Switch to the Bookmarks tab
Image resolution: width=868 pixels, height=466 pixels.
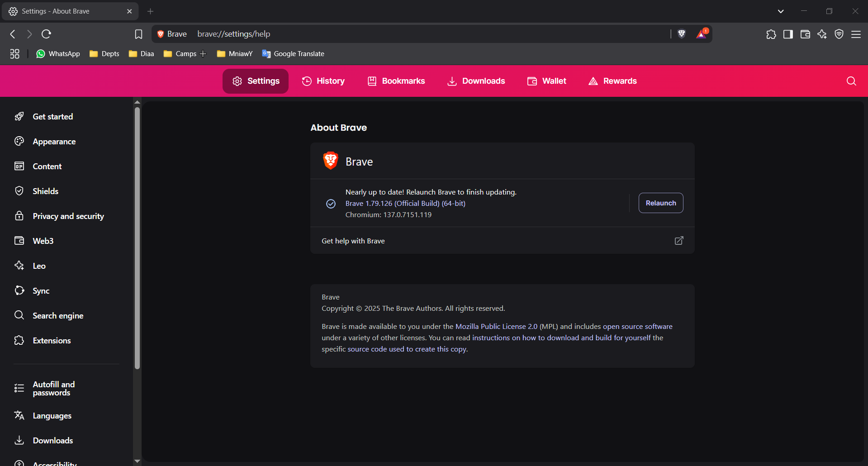pyautogui.click(x=396, y=81)
